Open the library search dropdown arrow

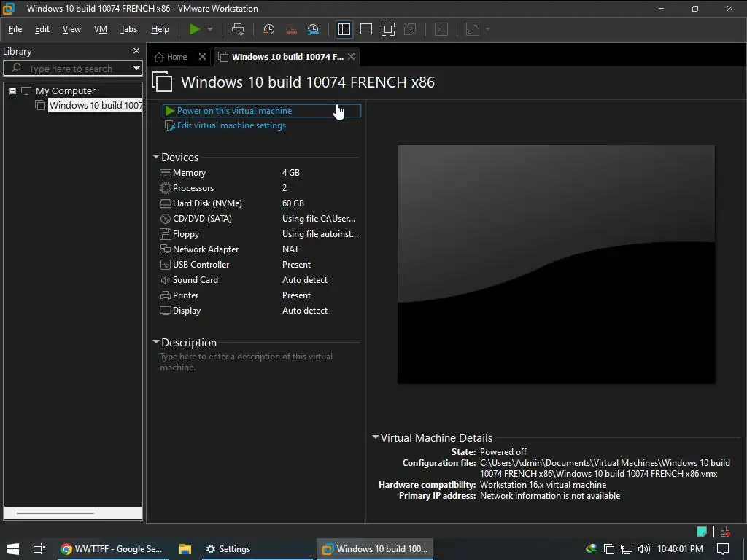point(136,69)
